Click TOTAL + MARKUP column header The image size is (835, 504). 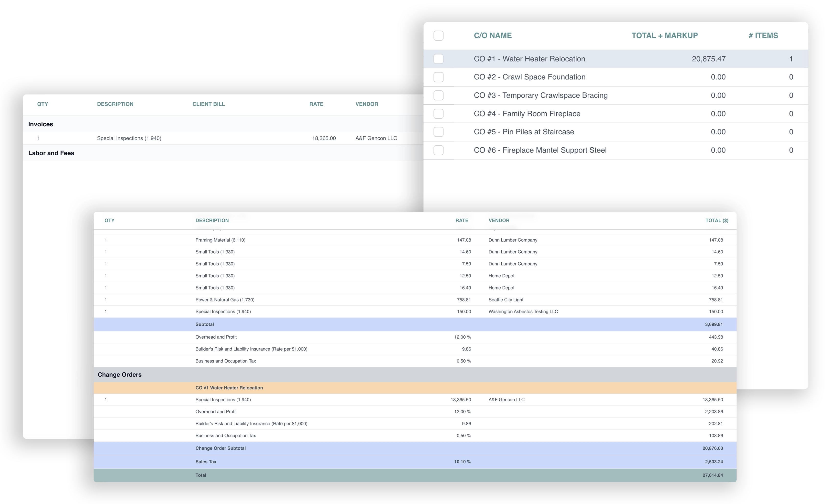tap(664, 36)
